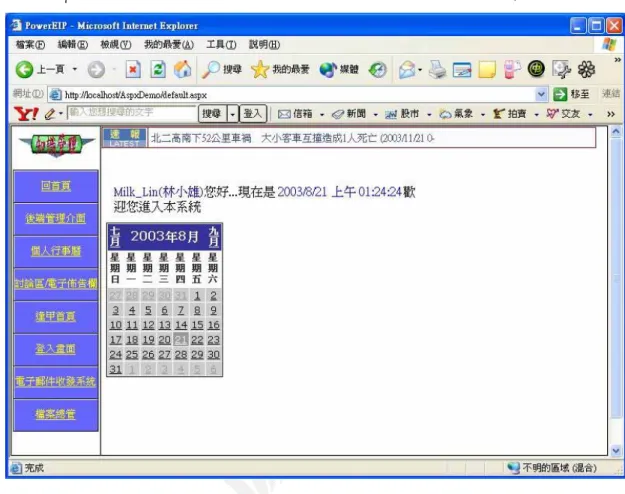Open the 逢甲首頁 sidebar link
Screen dimensions: 625x494
point(56,317)
